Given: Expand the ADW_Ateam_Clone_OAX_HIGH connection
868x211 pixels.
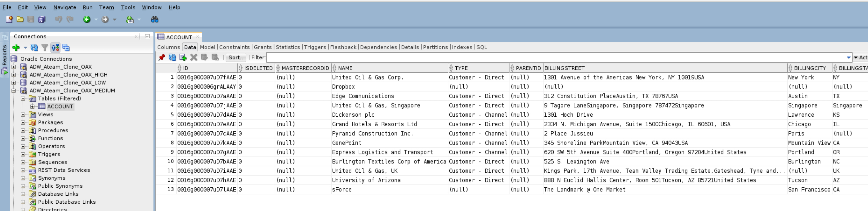Looking at the screenshot, I should [14, 75].
